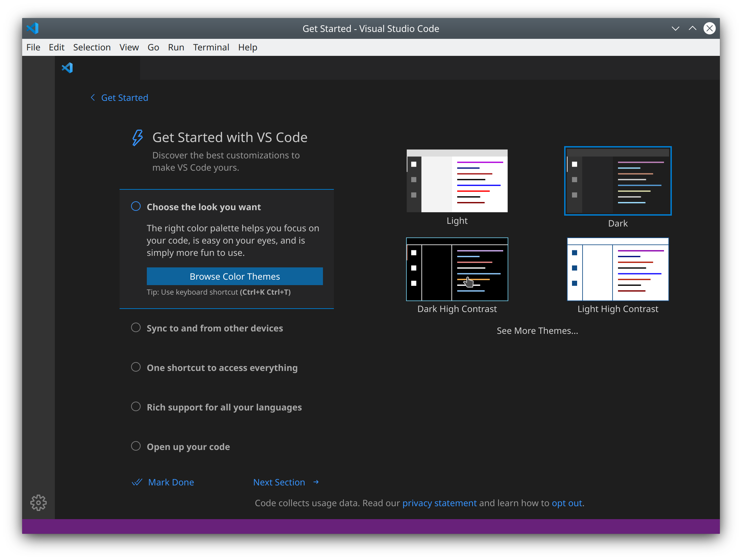Viewport: 742px width, 560px height.
Task: Select the Light theme preview
Action: pyautogui.click(x=457, y=181)
